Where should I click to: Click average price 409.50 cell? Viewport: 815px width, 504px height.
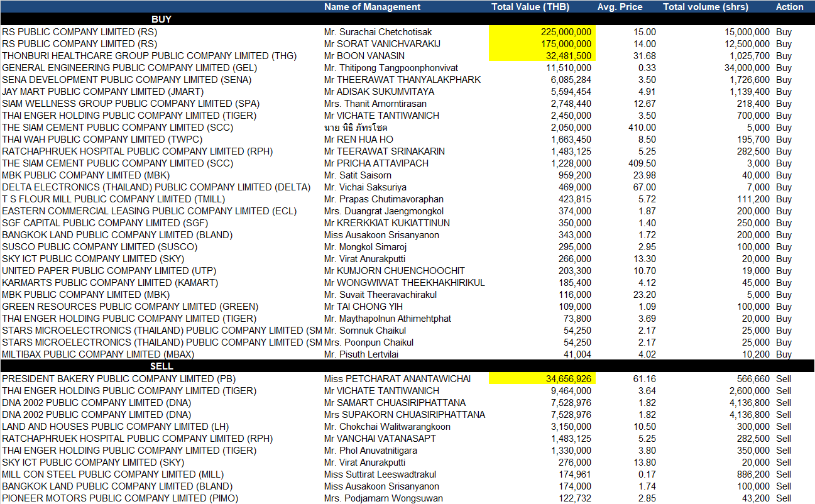tap(643, 163)
